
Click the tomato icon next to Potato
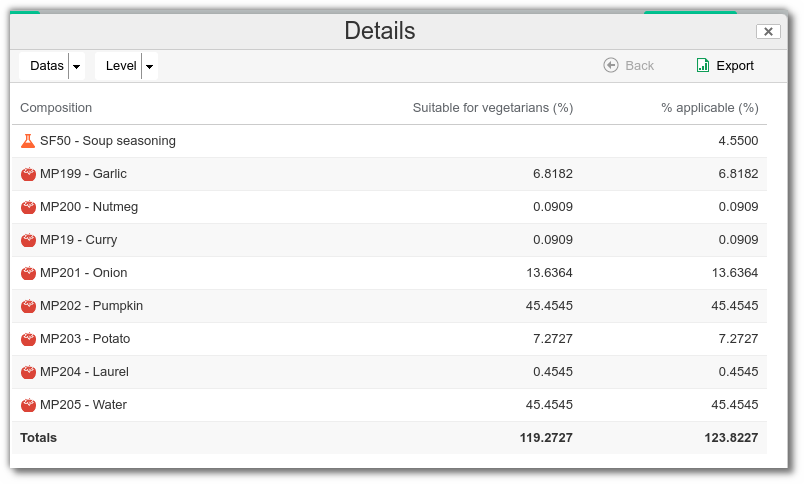click(x=28, y=339)
